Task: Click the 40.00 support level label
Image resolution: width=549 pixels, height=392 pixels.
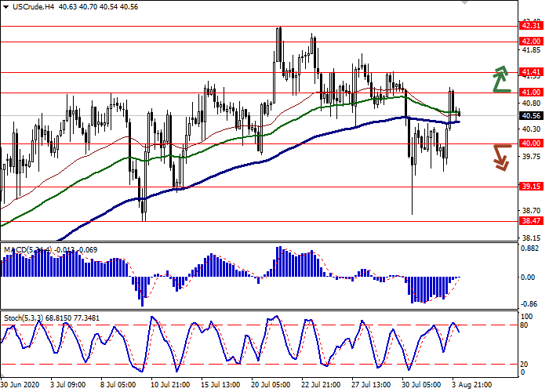Action: click(x=531, y=143)
